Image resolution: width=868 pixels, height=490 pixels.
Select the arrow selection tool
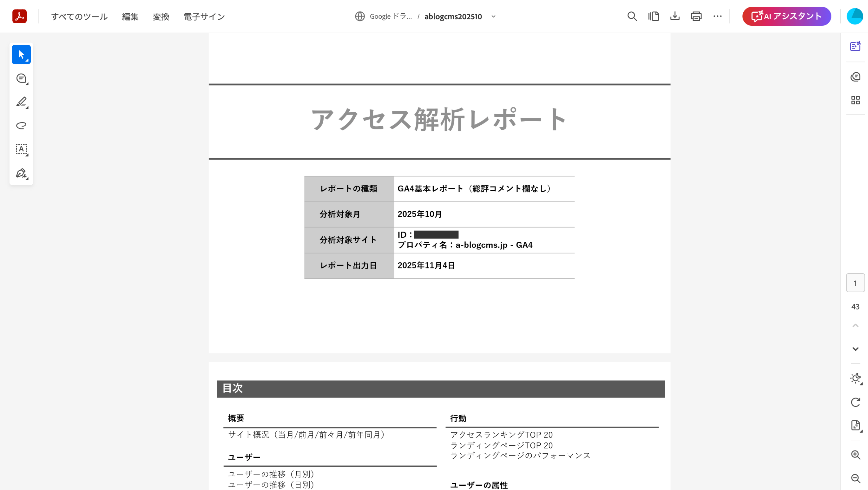(21, 54)
